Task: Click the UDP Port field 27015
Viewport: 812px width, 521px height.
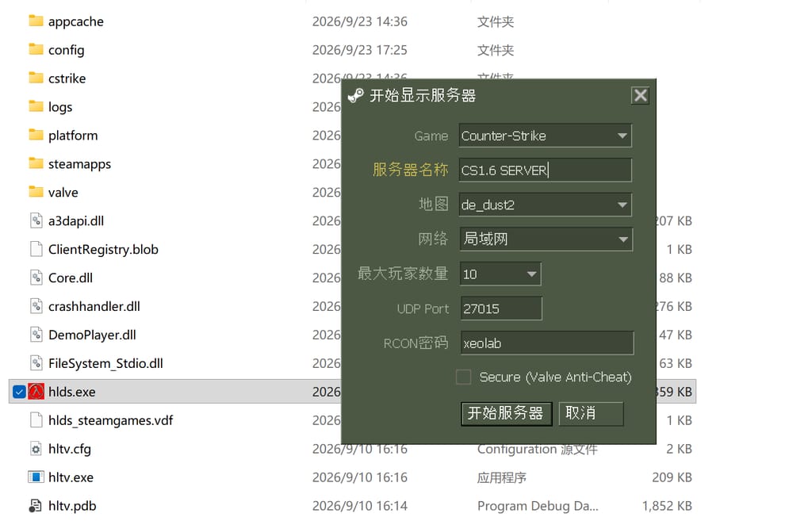Action: [x=501, y=308]
